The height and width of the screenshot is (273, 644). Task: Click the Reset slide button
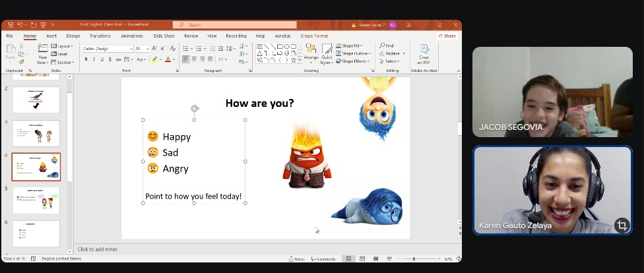point(59,54)
